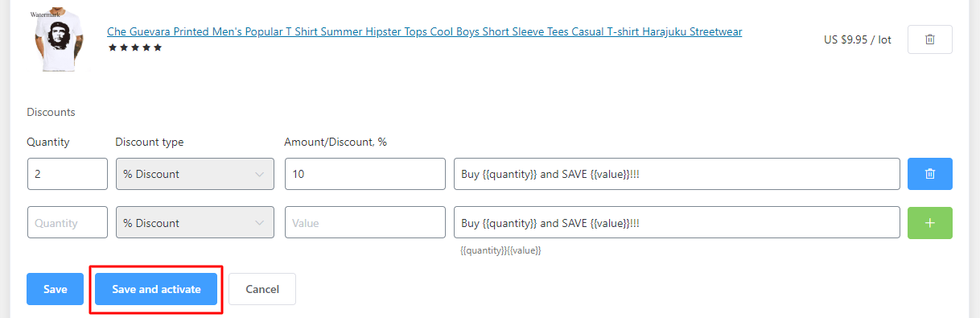This screenshot has width=980, height=318.
Task: Click the five-star rating under product title
Action: 135,47
